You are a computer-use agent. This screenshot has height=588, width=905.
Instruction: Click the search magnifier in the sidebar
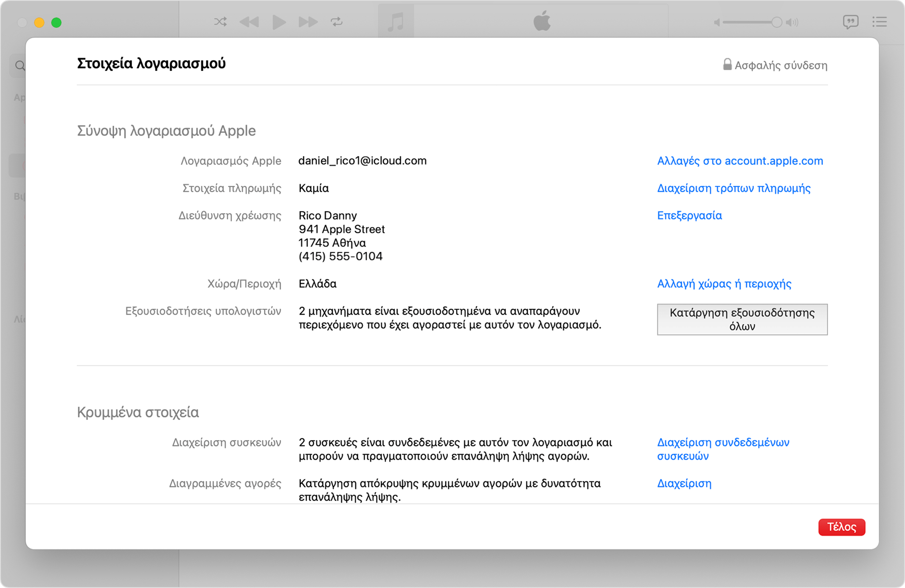pos(20,66)
